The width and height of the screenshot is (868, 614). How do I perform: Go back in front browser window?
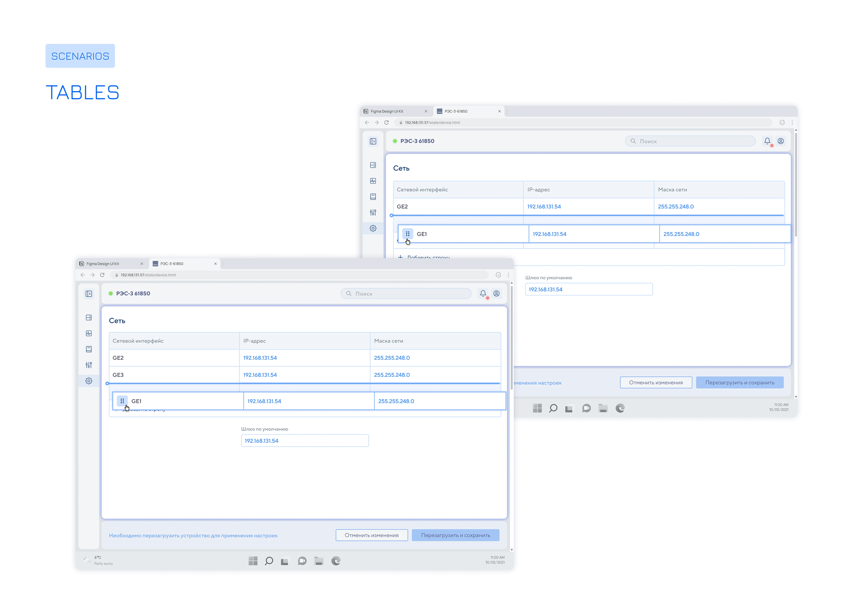tap(83, 275)
